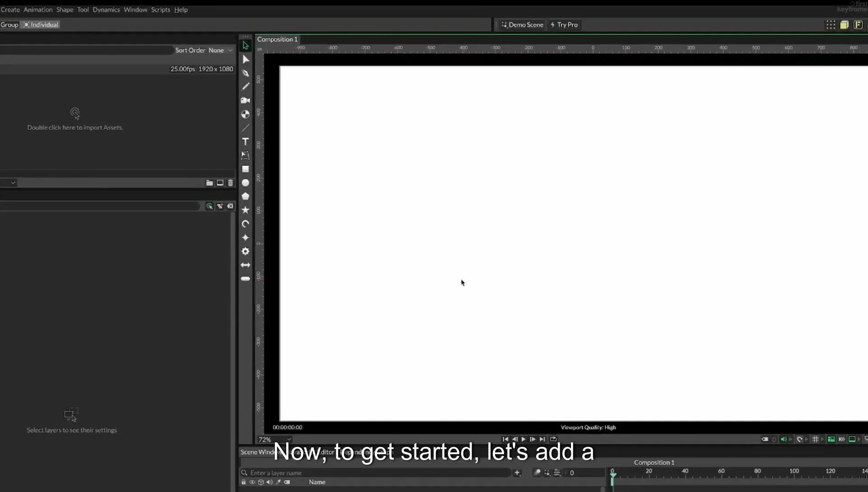The height and width of the screenshot is (492, 868).
Task: Toggle loop playback button
Action: click(x=553, y=439)
